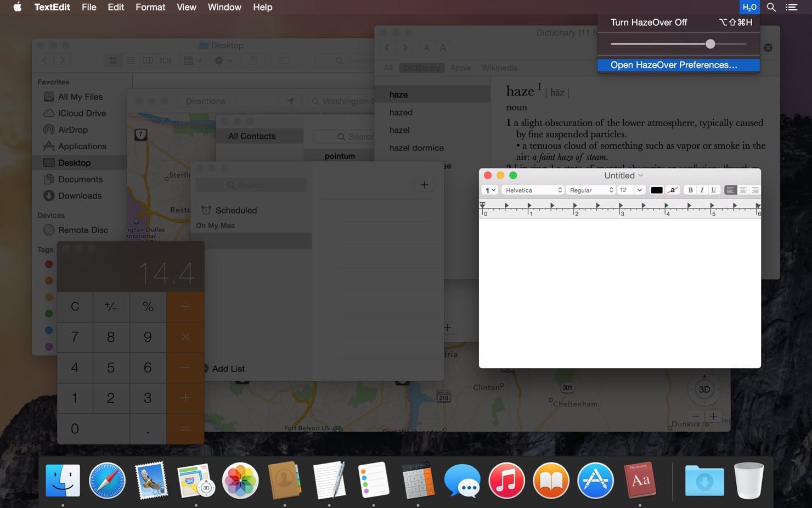Image resolution: width=812 pixels, height=508 pixels.
Task: Click Turn HazeOver Off
Action: click(649, 22)
